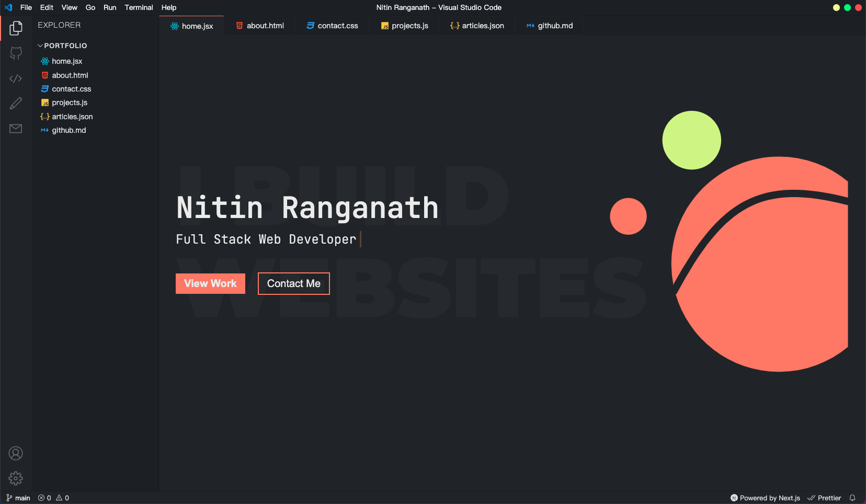Open the pencil articles icon in sidebar
Image resolution: width=866 pixels, height=504 pixels.
[16, 104]
